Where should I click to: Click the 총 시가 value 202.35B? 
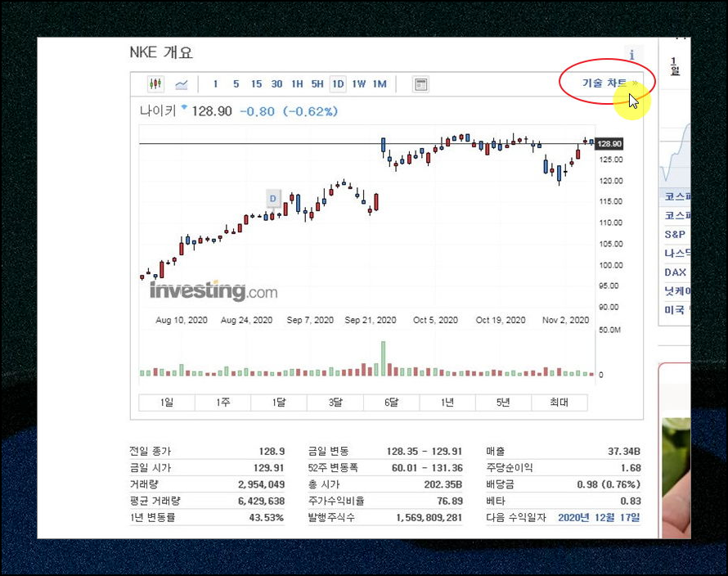pos(443,484)
